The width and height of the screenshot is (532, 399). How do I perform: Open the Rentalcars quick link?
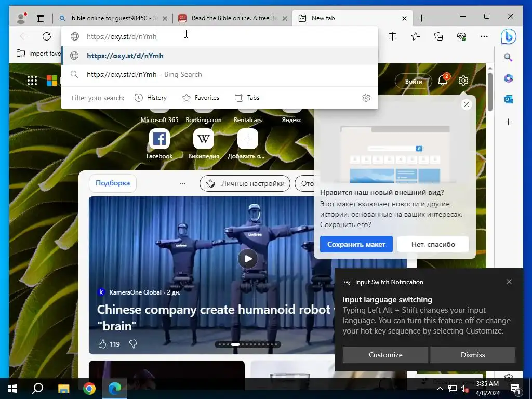pos(248,120)
